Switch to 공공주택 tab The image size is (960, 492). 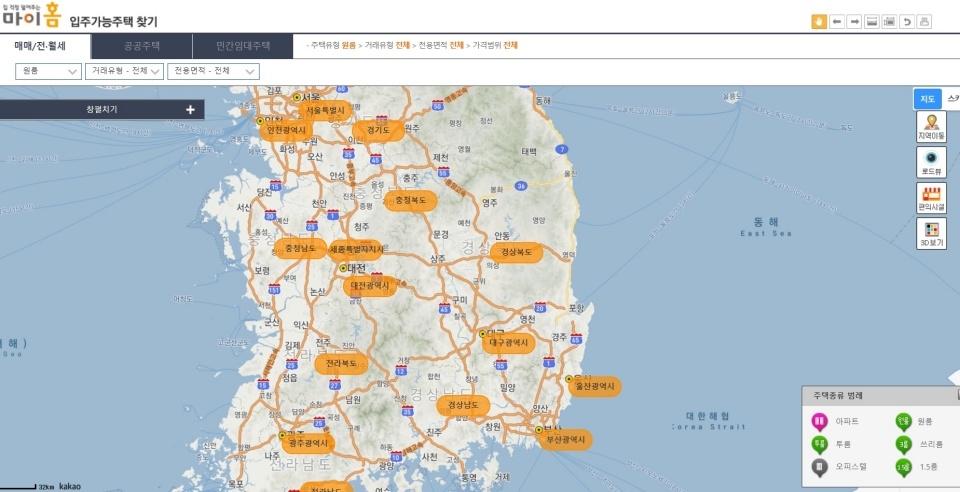[x=141, y=46]
